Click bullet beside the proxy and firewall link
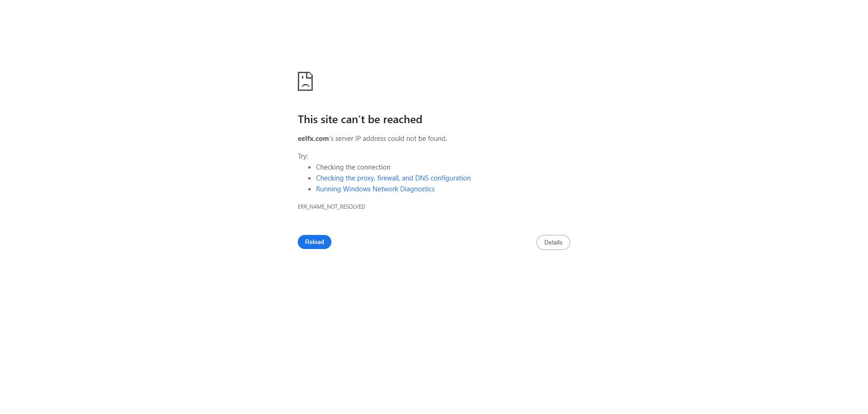 coord(310,179)
